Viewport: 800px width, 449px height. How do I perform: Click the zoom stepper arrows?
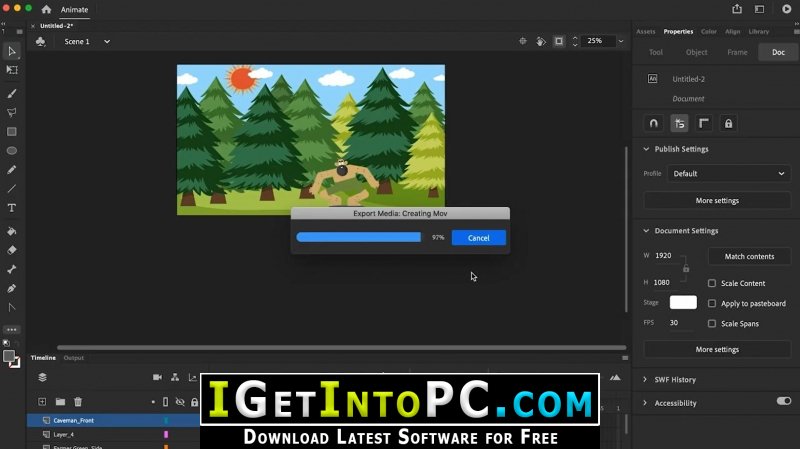click(575, 41)
